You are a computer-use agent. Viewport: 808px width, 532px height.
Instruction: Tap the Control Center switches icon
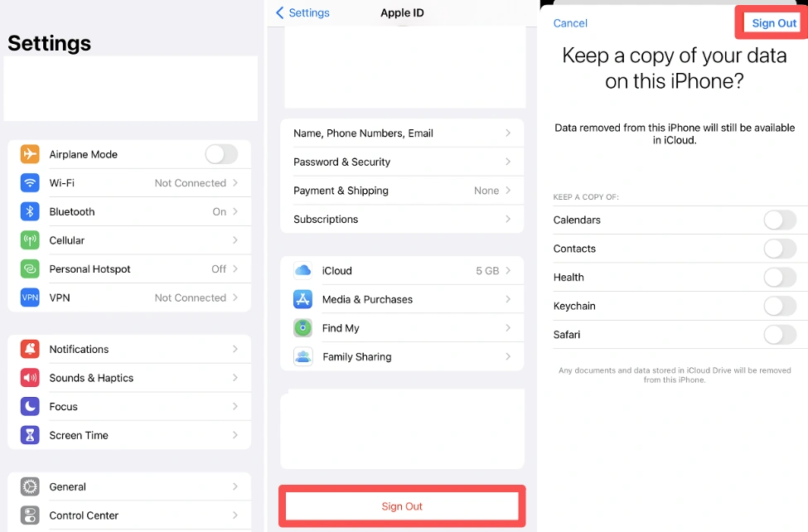click(30, 515)
